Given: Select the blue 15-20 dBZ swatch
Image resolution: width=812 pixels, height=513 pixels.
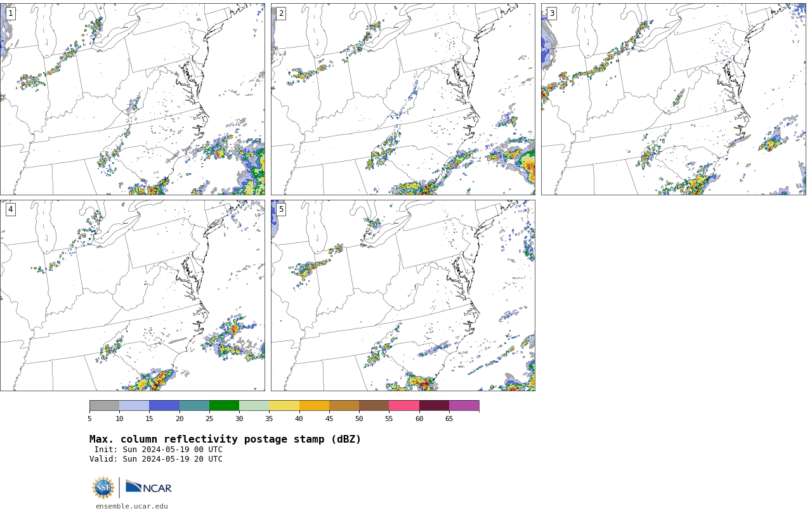Looking at the screenshot, I should 164,406.
